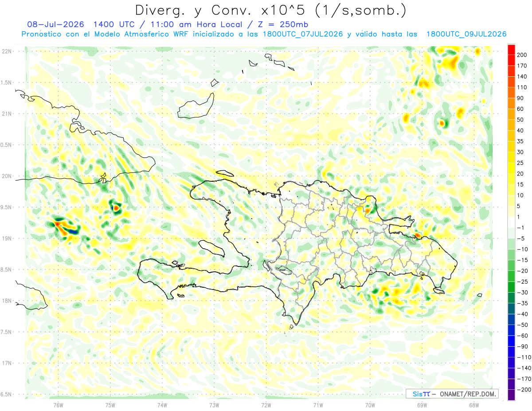Click the positive "10" colorbar label
Image resolution: width=532 pixels, height=411 pixels.
(521, 195)
